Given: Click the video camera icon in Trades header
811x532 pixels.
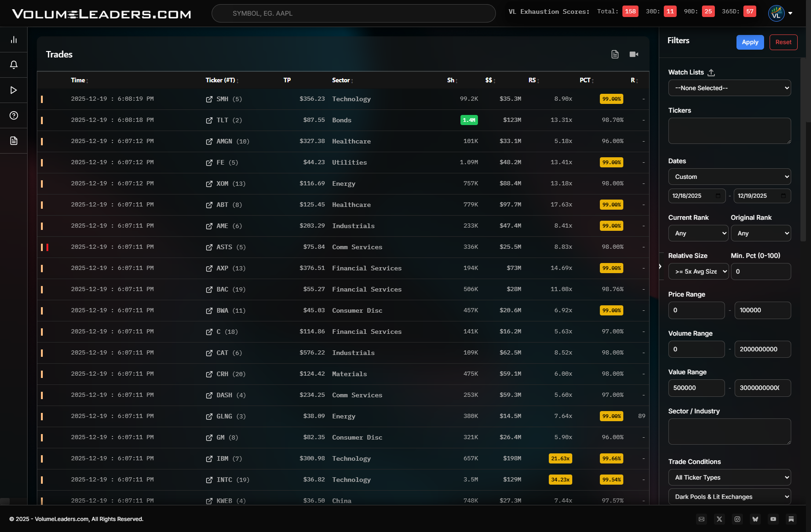Looking at the screenshot, I should point(634,54).
